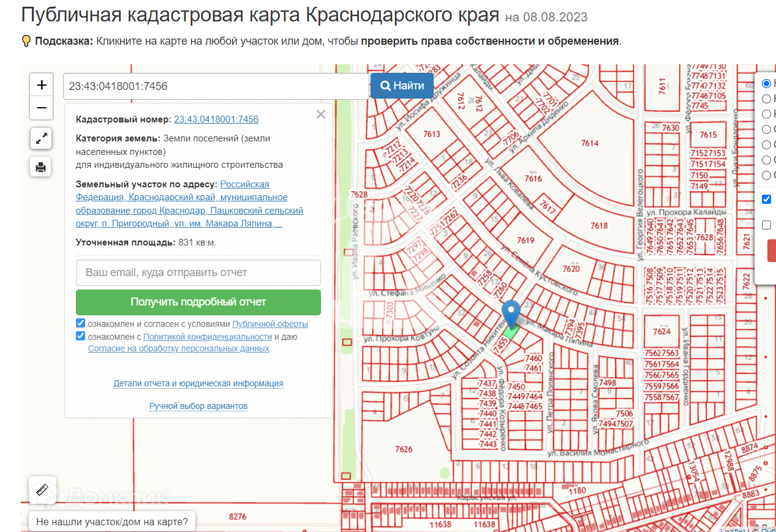Screen dimensions: 776x532
Task: Click parcel 7611 on the map
Action: click(661, 85)
